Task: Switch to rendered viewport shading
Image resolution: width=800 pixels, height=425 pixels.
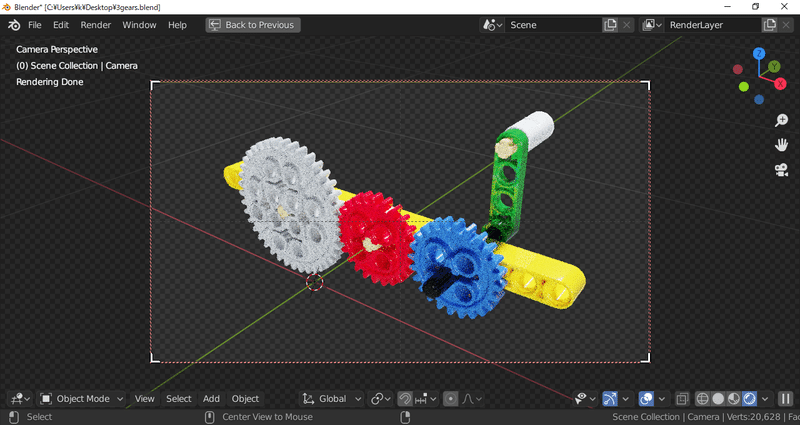Action: coord(749,399)
